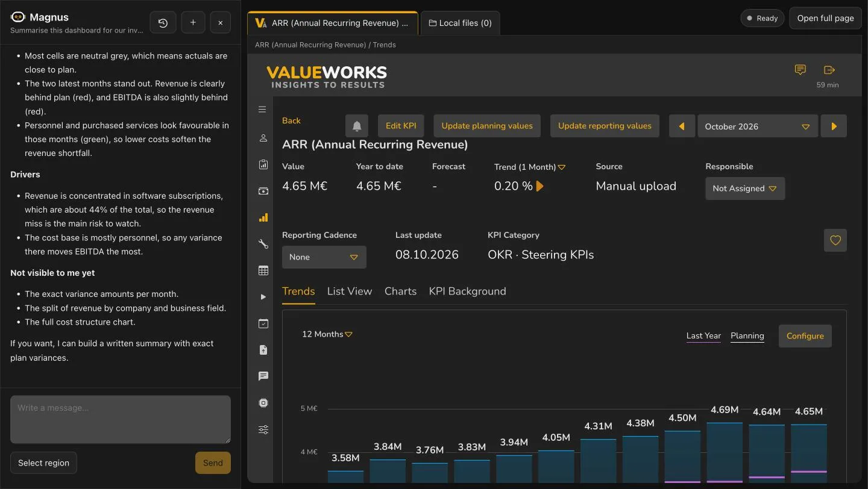
Task: Select the ARR (Annual Recurring Revenue) browser tab
Action: (332, 23)
